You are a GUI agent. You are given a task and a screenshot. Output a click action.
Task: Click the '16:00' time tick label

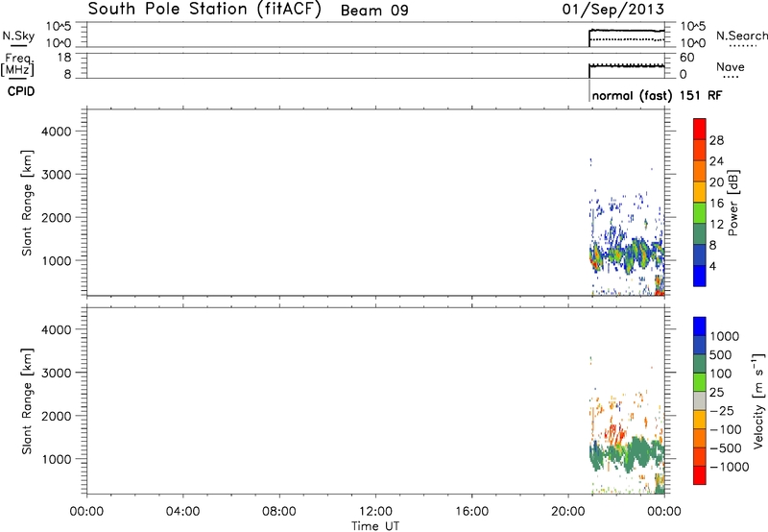(x=471, y=512)
